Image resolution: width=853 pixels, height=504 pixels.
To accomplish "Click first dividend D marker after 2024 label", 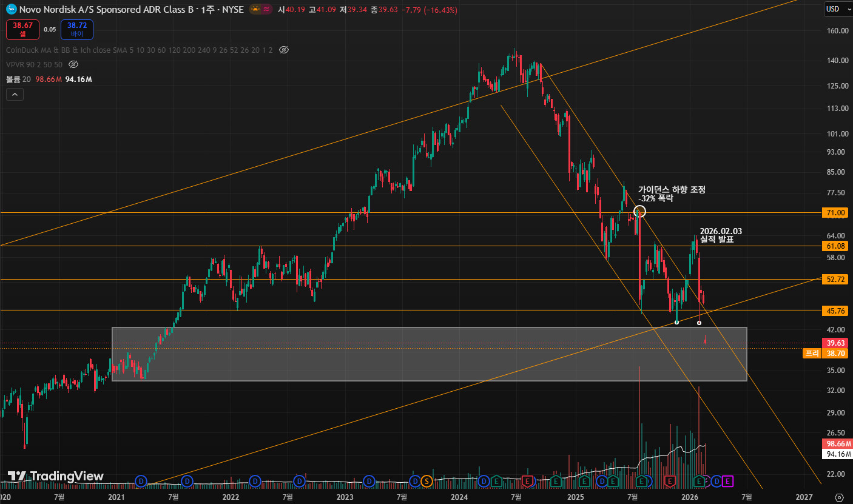I will [x=484, y=481].
